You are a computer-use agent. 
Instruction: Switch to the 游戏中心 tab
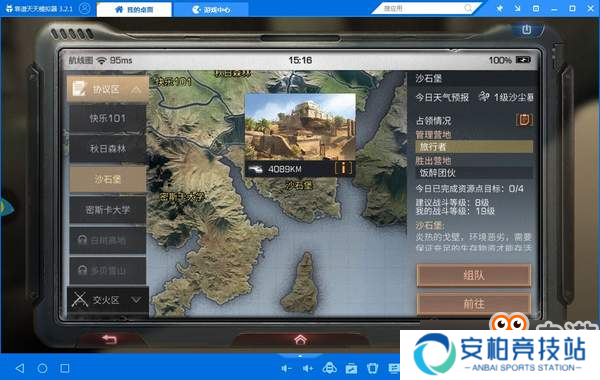tap(211, 9)
